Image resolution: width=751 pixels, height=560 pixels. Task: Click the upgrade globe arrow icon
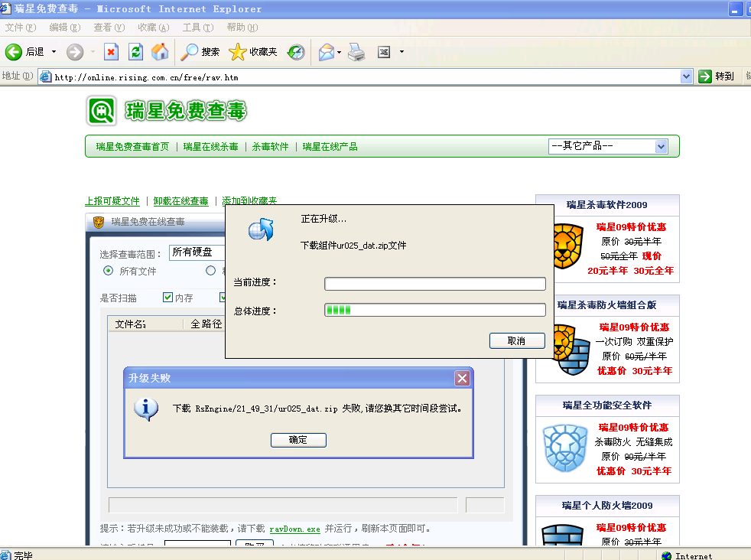coord(261,230)
